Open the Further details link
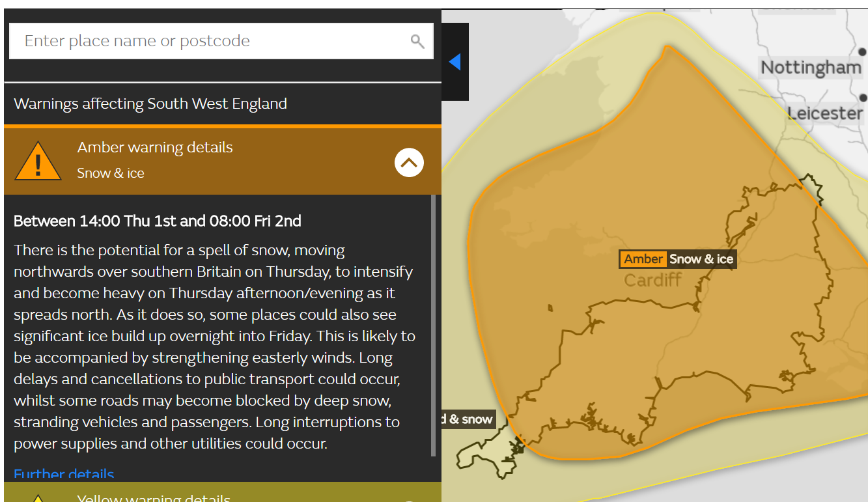The width and height of the screenshot is (868, 502). (64, 475)
